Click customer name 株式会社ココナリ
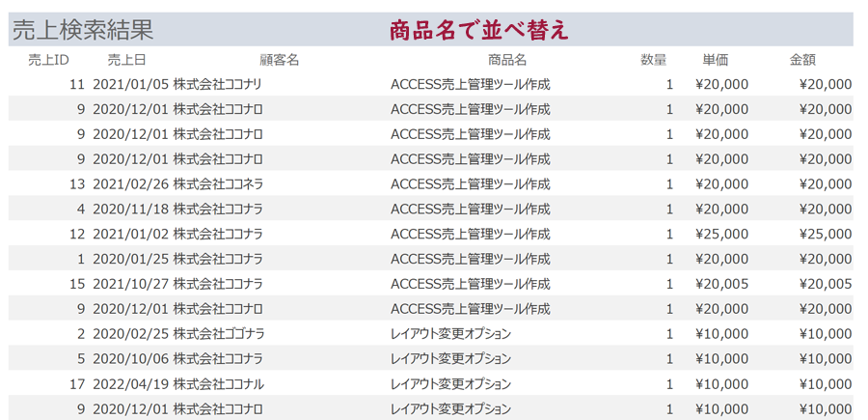The width and height of the screenshot is (868, 420). pyautogui.click(x=218, y=84)
